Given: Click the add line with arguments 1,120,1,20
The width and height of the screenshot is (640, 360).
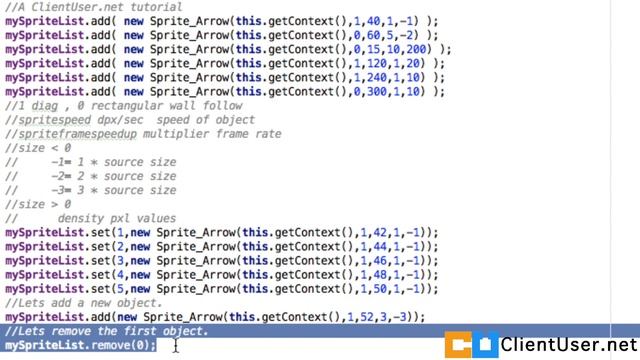Looking at the screenshot, I should point(225,64).
